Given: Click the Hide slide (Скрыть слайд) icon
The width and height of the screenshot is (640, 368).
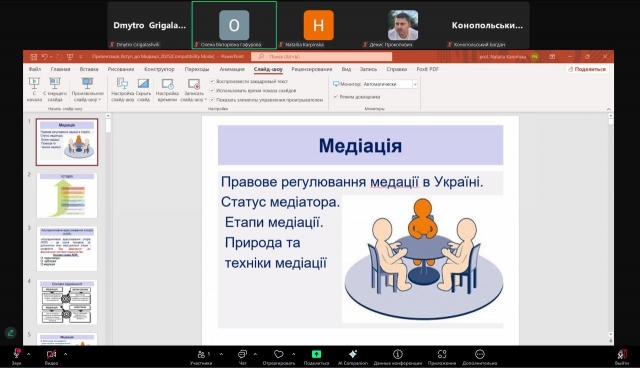Looking at the screenshot, I should [x=143, y=83].
